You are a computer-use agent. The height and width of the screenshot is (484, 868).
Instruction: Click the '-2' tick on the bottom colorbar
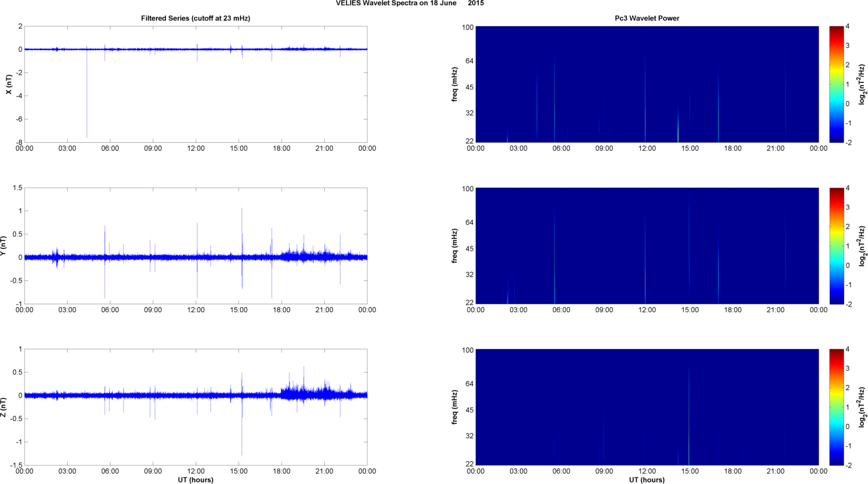(x=848, y=465)
